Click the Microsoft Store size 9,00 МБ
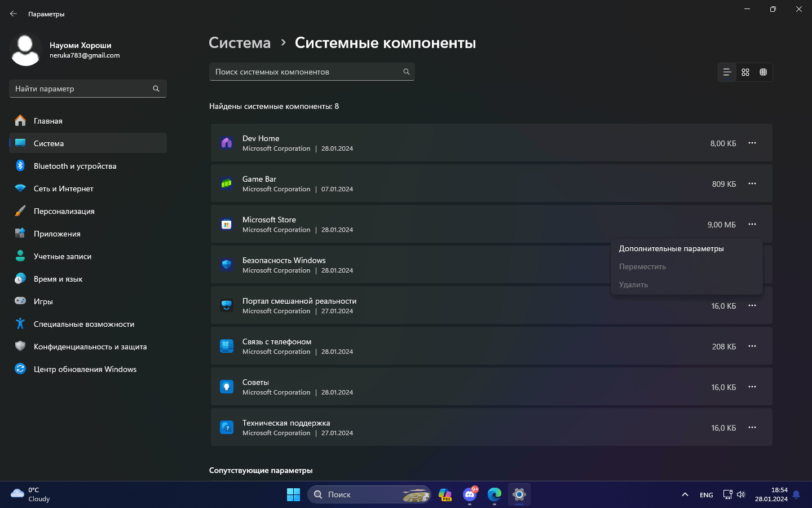The image size is (812, 508). (722, 225)
